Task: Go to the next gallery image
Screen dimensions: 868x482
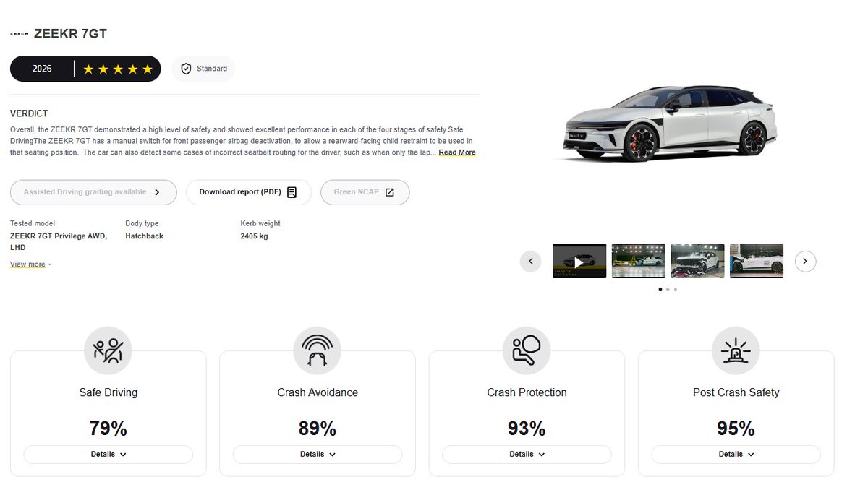Action: (806, 261)
